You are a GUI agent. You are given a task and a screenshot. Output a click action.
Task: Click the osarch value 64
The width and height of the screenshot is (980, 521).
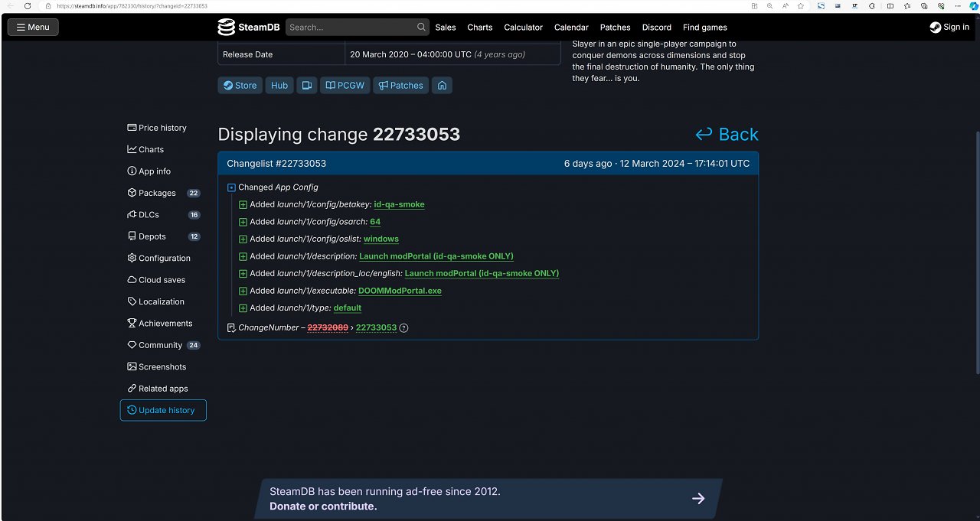click(375, 222)
